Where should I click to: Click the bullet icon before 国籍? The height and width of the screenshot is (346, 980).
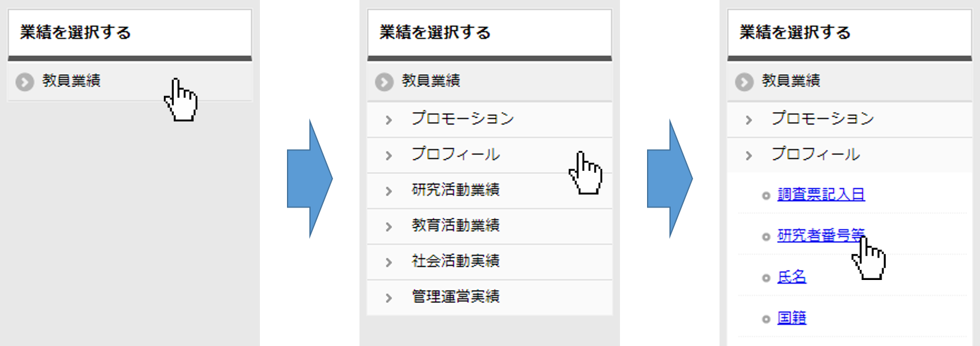[765, 319]
